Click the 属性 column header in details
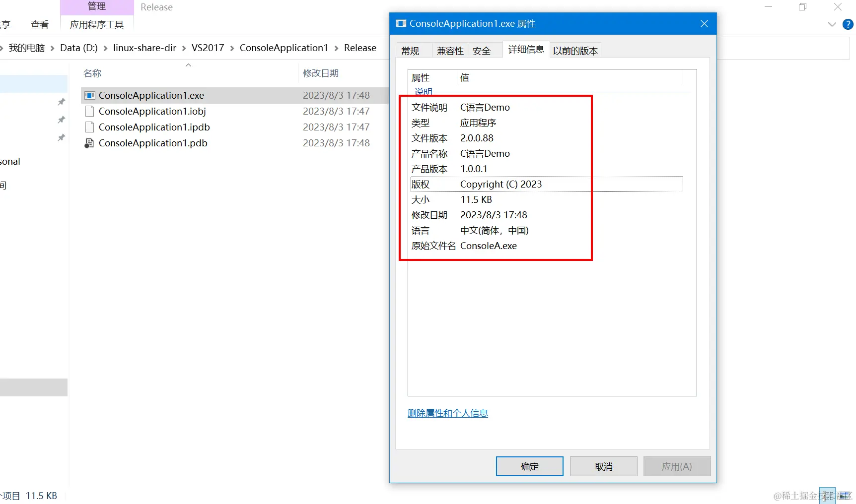Screen dimensions: 856x504 coord(421,78)
